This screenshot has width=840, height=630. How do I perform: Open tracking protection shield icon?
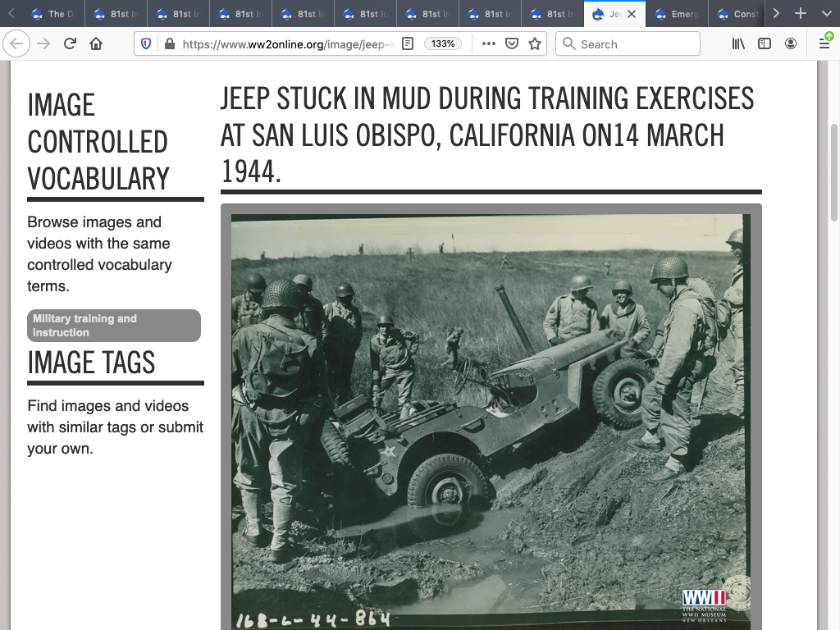[147, 44]
